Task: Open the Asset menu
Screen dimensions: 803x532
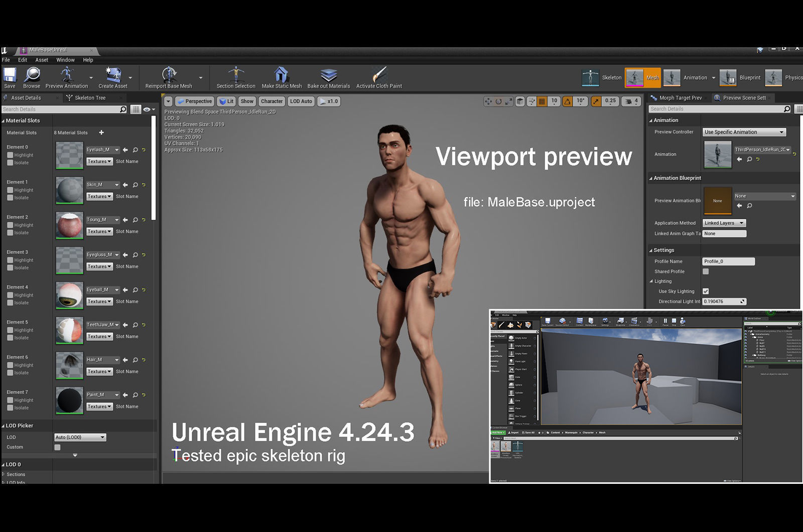Action: 42,60
